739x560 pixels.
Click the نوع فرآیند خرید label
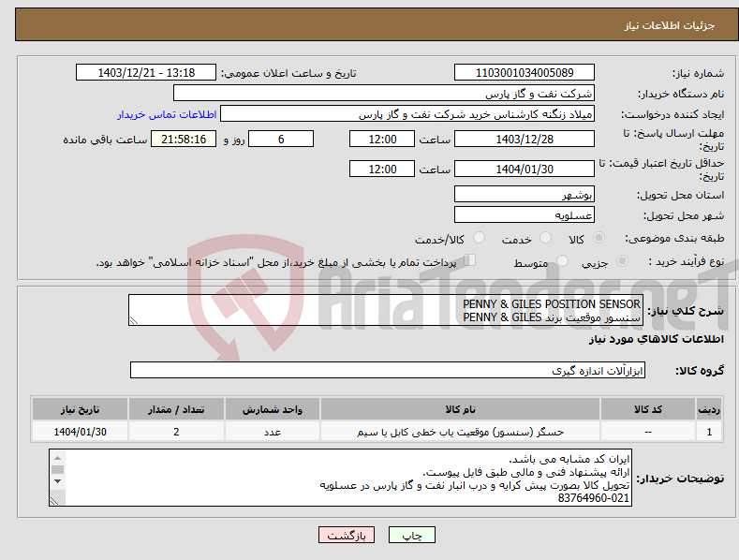coord(687,261)
